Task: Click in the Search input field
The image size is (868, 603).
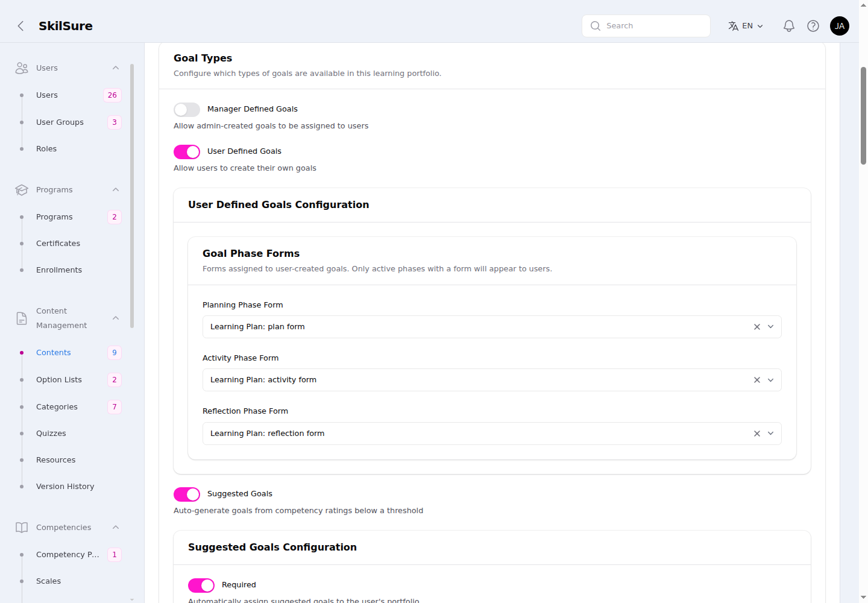Action: [646, 26]
